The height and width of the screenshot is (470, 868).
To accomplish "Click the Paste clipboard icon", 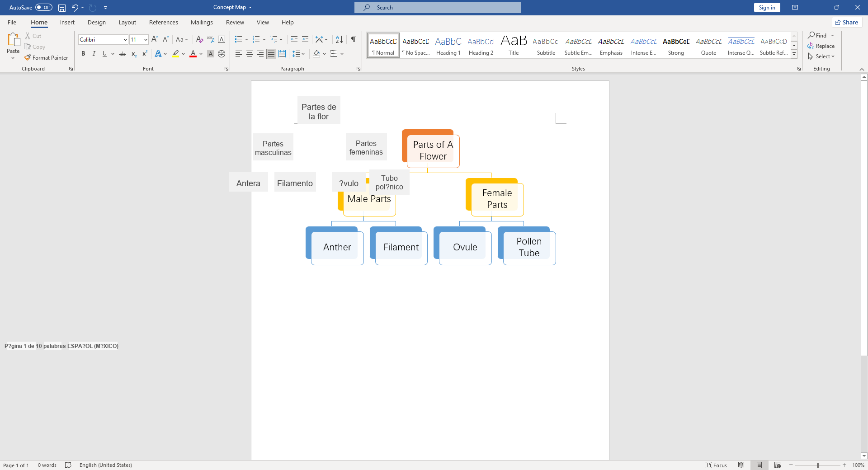I will click(13, 40).
